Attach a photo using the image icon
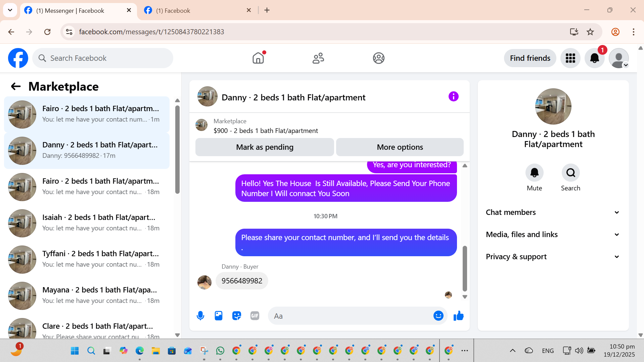644x362 pixels. tap(219, 316)
